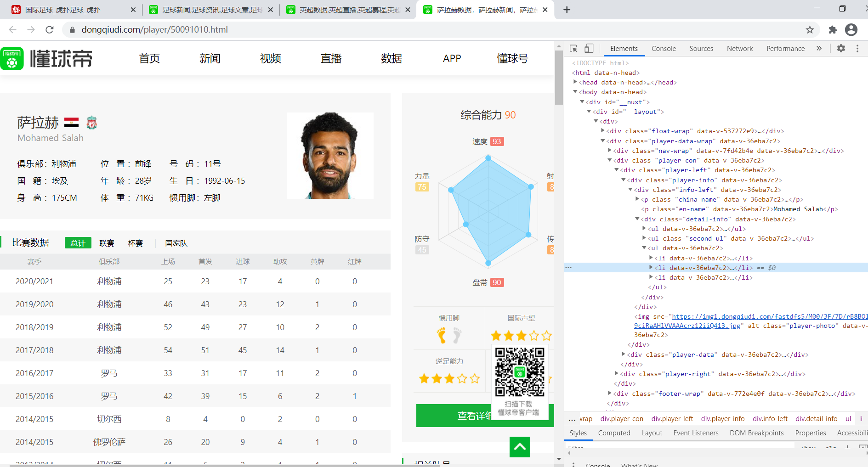The width and height of the screenshot is (868, 467).
Task: Open a new browser tab
Action: [x=567, y=10]
